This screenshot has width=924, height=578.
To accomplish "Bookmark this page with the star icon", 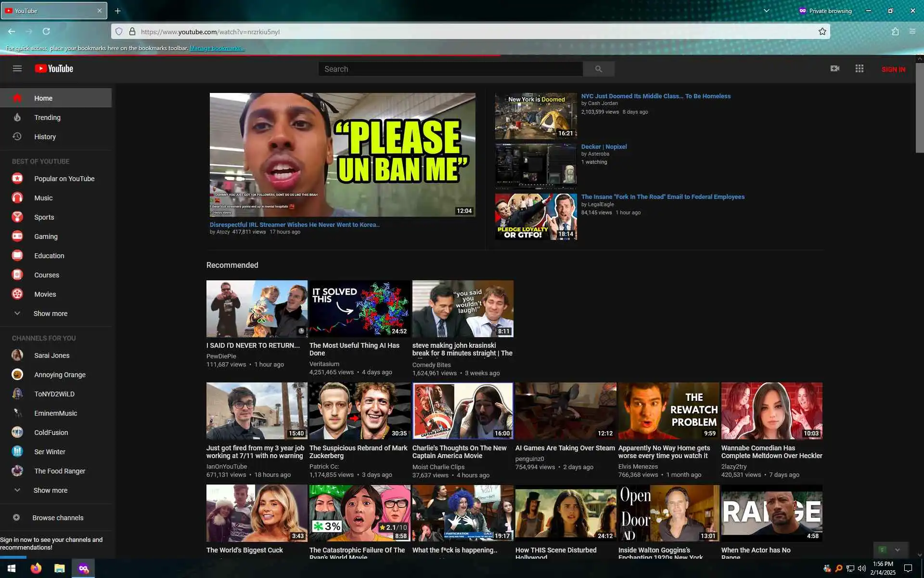I will click(x=822, y=32).
